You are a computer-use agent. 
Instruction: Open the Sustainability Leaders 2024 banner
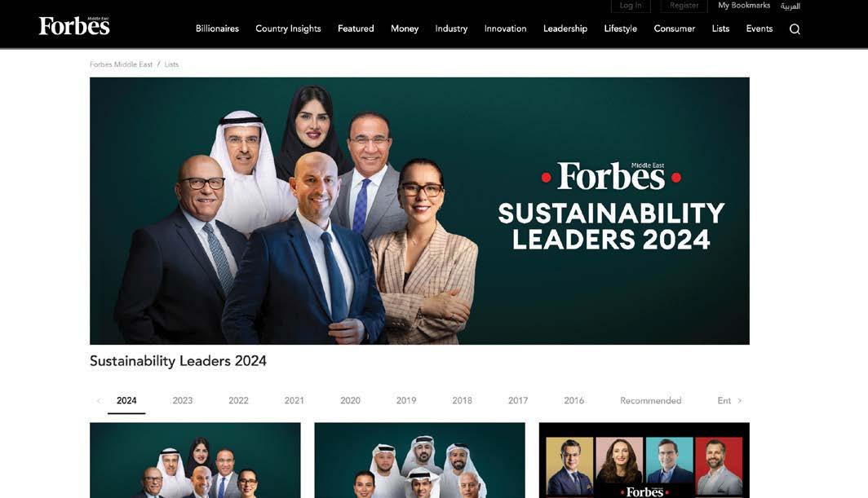tap(419, 211)
